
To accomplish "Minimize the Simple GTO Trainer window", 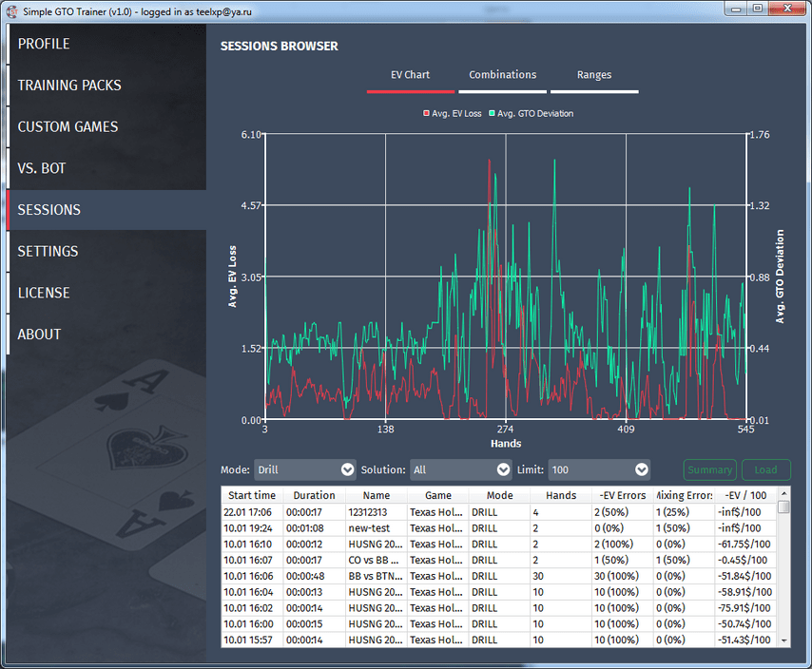I will (x=736, y=9).
